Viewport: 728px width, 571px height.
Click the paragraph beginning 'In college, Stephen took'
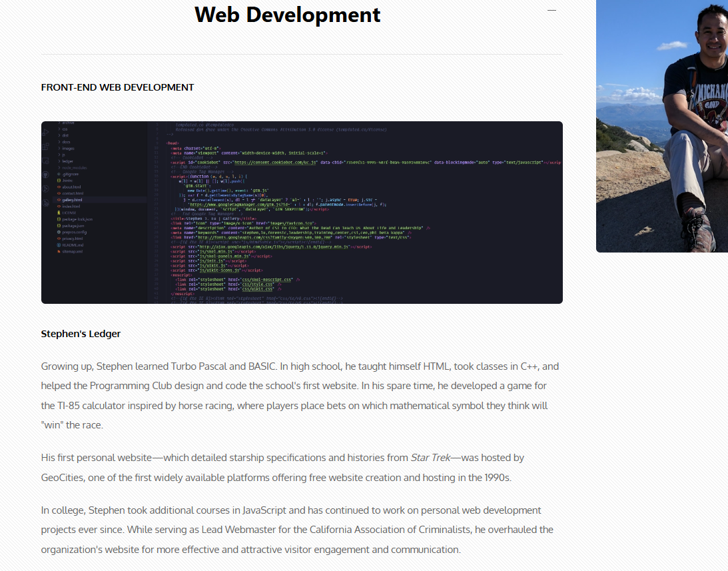coord(297,530)
